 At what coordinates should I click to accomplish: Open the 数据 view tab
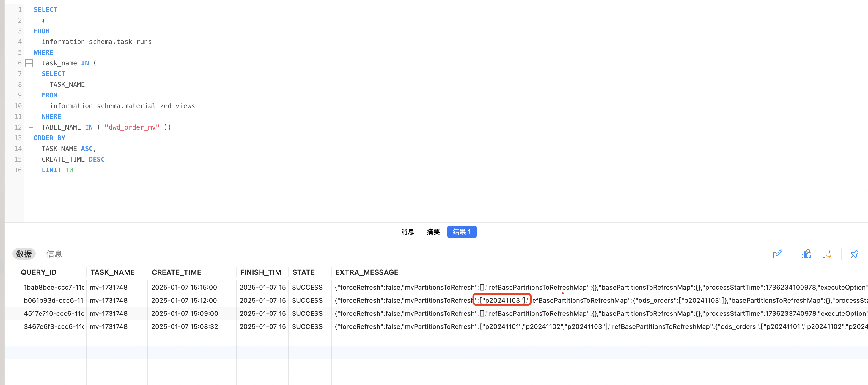(24, 254)
